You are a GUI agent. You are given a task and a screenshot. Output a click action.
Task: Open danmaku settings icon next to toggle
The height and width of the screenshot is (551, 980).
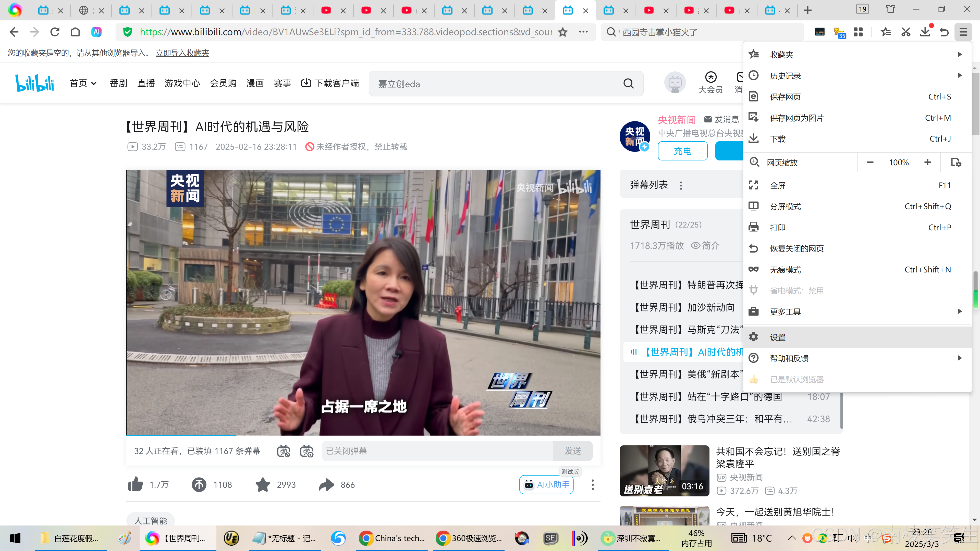tap(307, 451)
